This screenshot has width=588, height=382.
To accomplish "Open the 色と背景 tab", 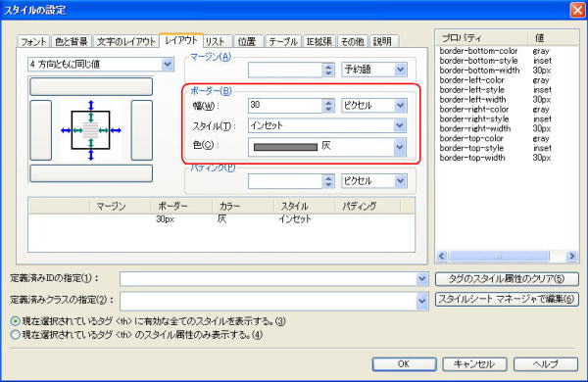I will pos(71,41).
